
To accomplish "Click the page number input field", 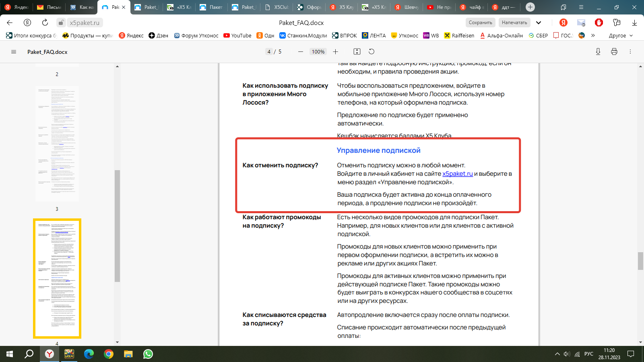I will (269, 52).
